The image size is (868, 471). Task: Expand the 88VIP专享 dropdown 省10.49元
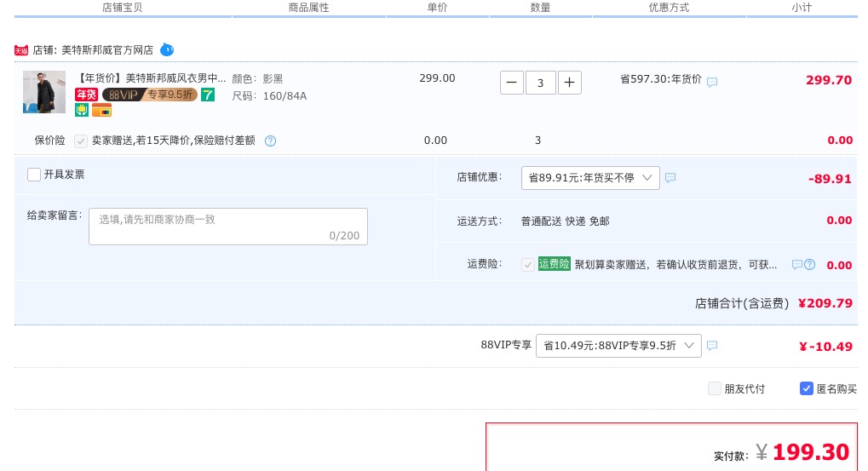pos(619,346)
